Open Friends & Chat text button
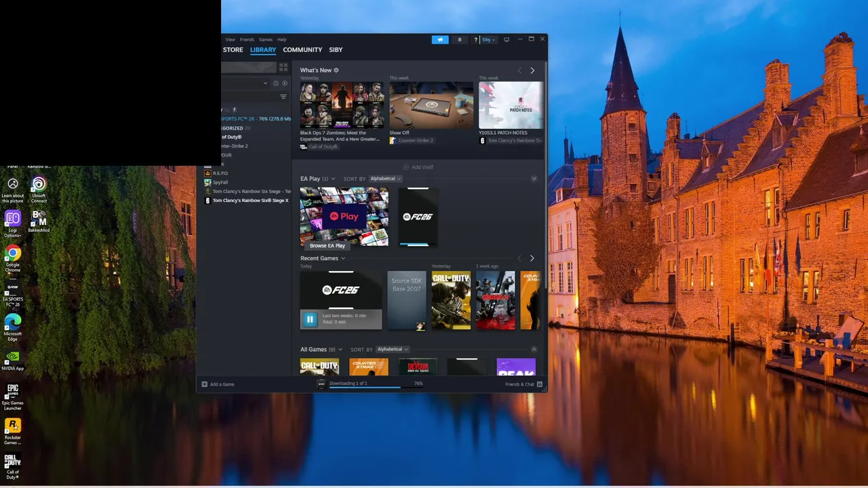This screenshot has width=868, height=488. [x=519, y=384]
